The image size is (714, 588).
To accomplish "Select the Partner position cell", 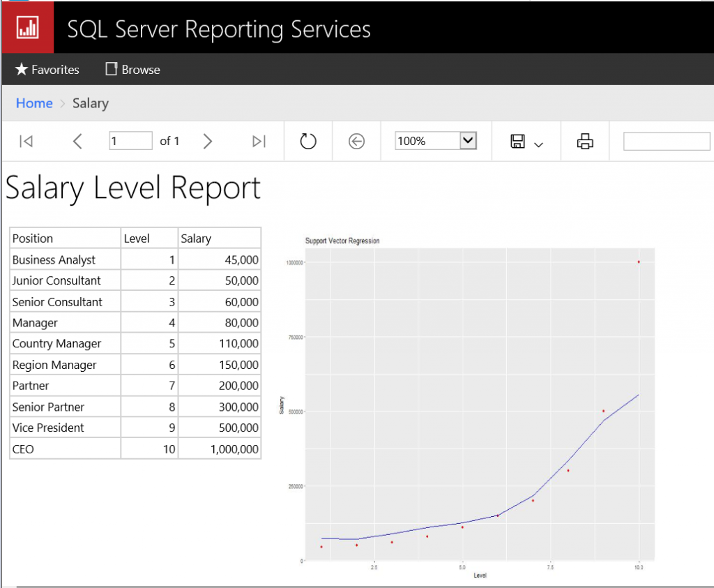I will 65,386.
